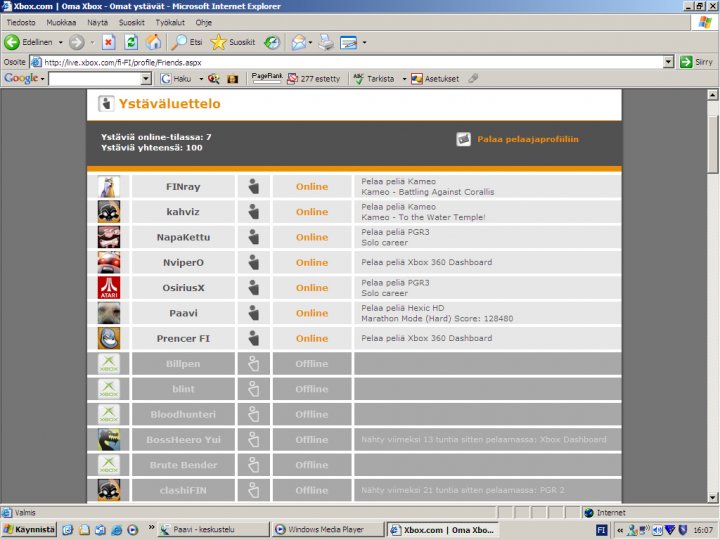Click the icon next to Palaa pelaajaprofiiliin
Viewport: 720px width, 540px height.
(463, 139)
